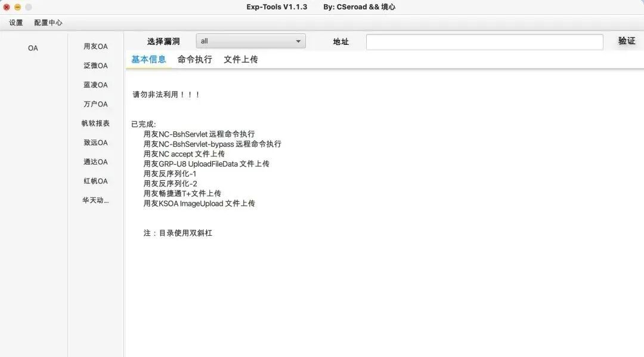Click 用友NC-BshServlet-bypass 远程命令执行 line
The width and height of the screenshot is (644, 357).
(x=212, y=144)
